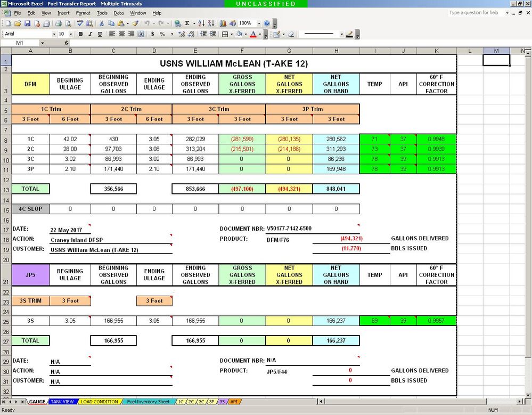Switch to LOAD CONDITION sheet tab
The height and width of the screenshot is (415, 532).
(x=100, y=402)
